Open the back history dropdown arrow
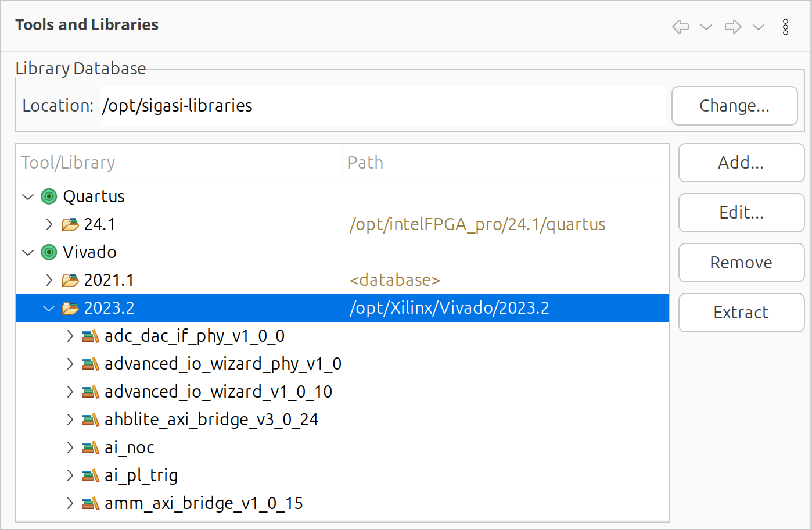The width and height of the screenshot is (812, 530). coord(706,27)
